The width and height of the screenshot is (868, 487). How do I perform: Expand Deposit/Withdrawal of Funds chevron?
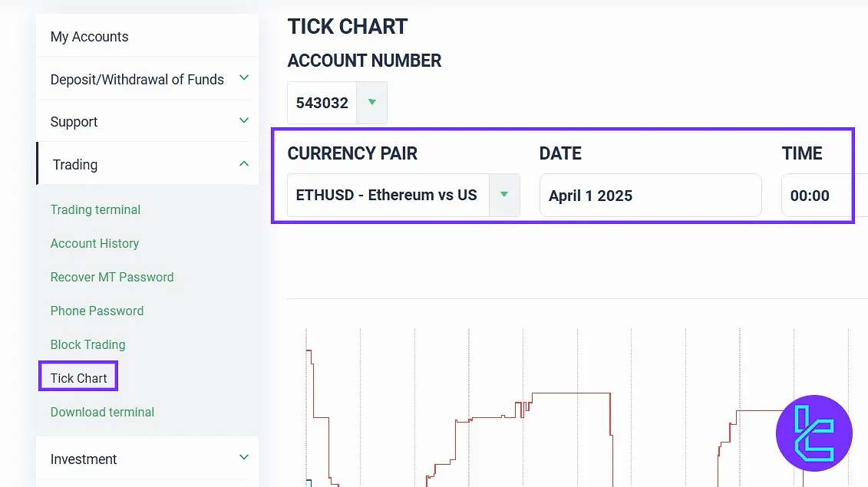point(244,78)
